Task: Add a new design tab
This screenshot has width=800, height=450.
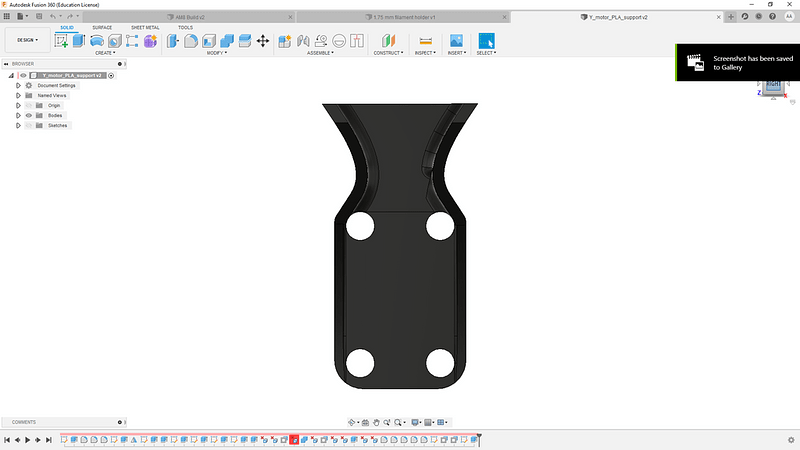Action: [x=731, y=16]
